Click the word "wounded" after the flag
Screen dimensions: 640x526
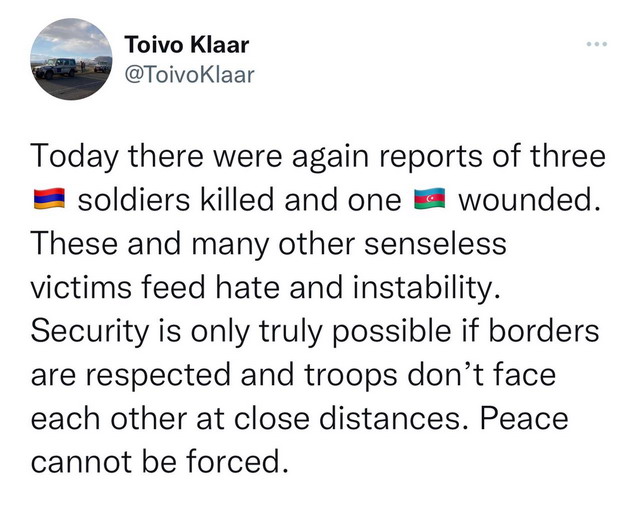point(525,200)
